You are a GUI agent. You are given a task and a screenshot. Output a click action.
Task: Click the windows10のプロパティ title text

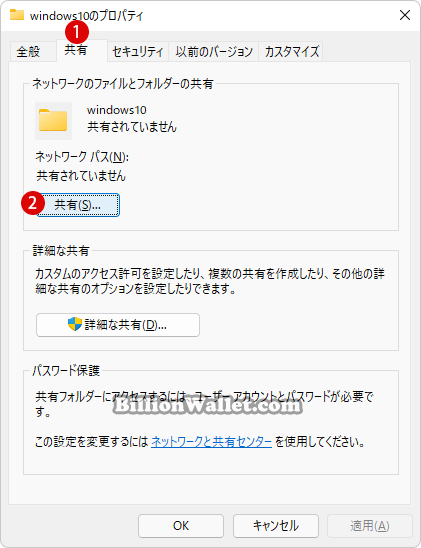[87, 16]
